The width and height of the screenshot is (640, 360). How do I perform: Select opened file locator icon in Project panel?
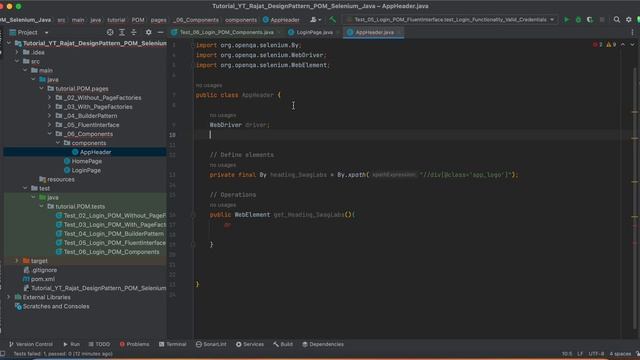pyautogui.click(x=110, y=32)
